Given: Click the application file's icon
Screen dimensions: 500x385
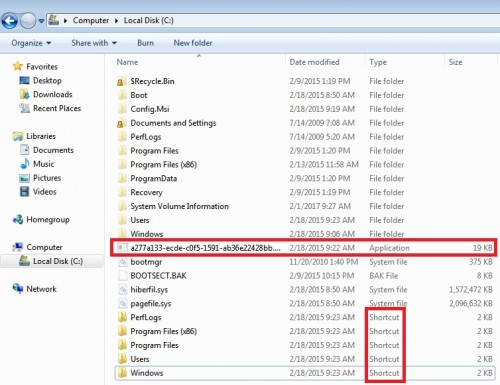Looking at the screenshot, I should pyautogui.click(x=122, y=248).
